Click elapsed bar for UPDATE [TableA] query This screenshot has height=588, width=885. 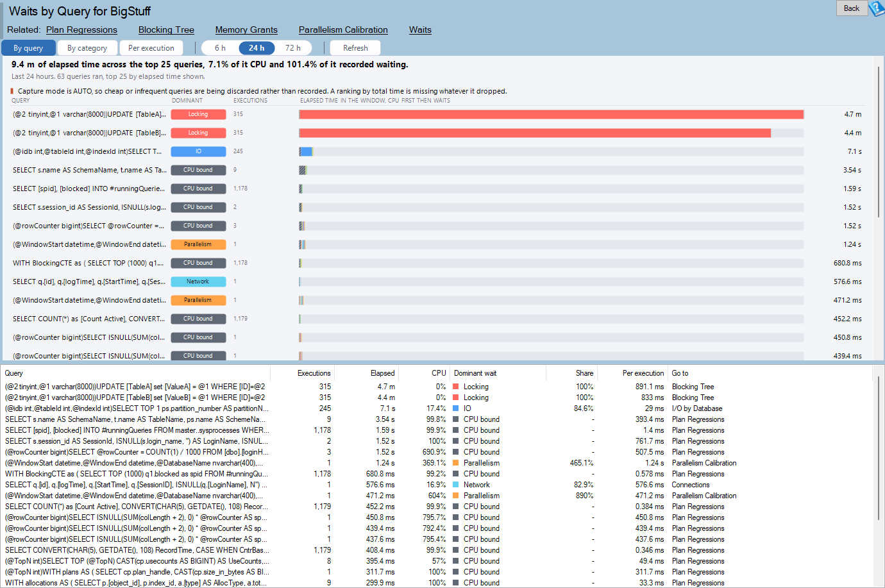click(551, 114)
